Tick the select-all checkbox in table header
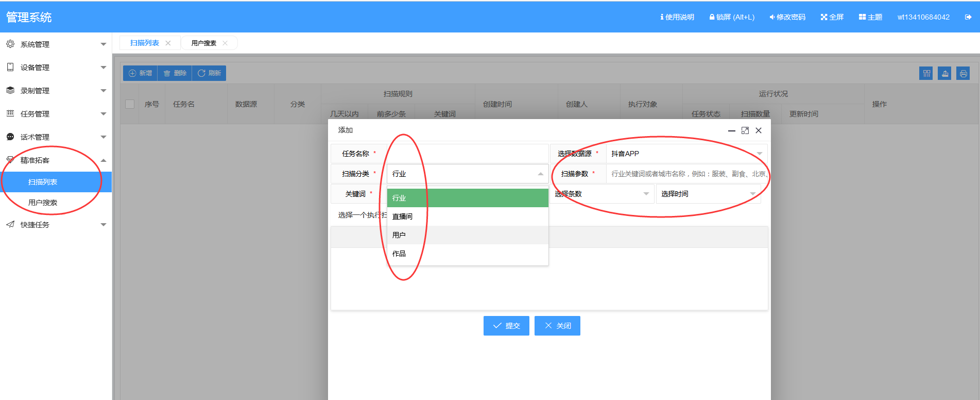This screenshot has height=400, width=980. click(x=130, y=104)
